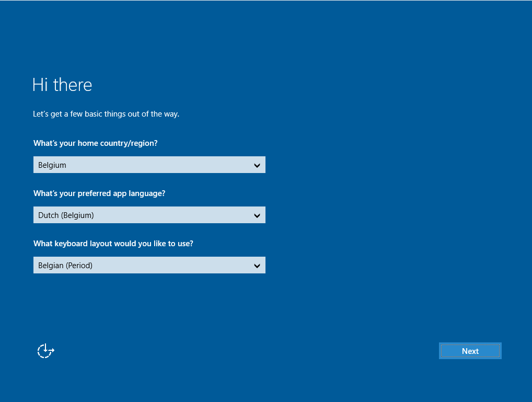
Task: Click the 'What keyboard layout would you like' label
Action: click(113, 244)
